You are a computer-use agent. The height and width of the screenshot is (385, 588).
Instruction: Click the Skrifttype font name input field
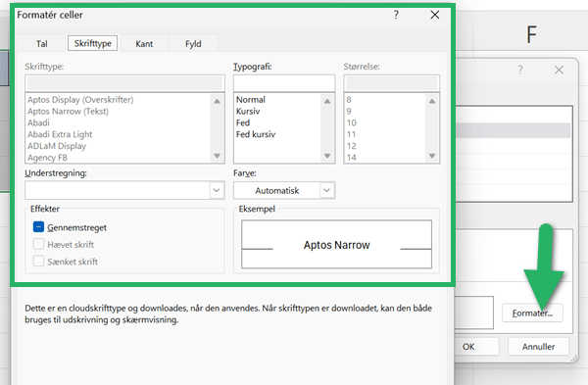(x=124, y=83)
